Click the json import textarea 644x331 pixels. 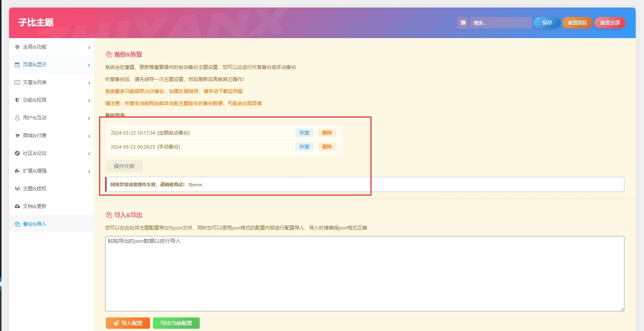pos(364,274)
